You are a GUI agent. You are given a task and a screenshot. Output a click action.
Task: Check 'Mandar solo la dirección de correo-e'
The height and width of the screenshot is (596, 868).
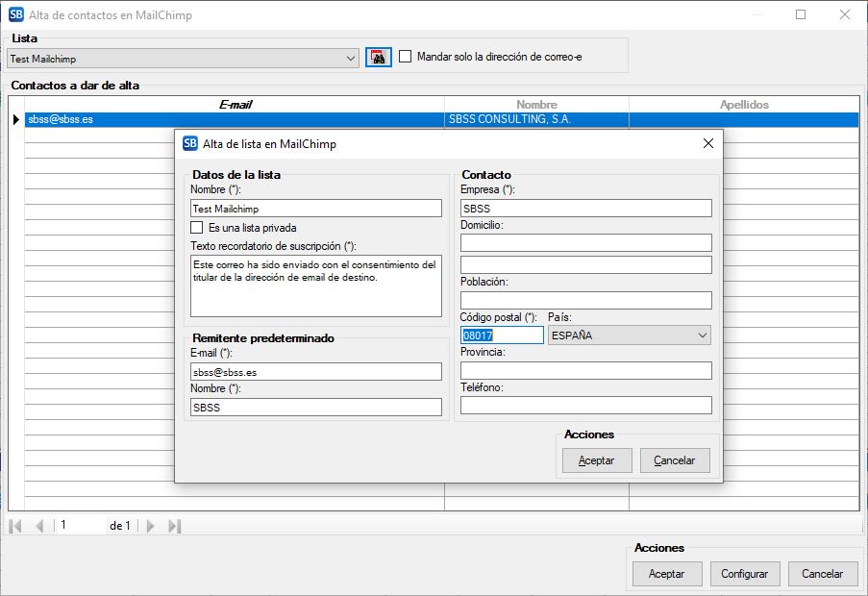pos(406,57)
